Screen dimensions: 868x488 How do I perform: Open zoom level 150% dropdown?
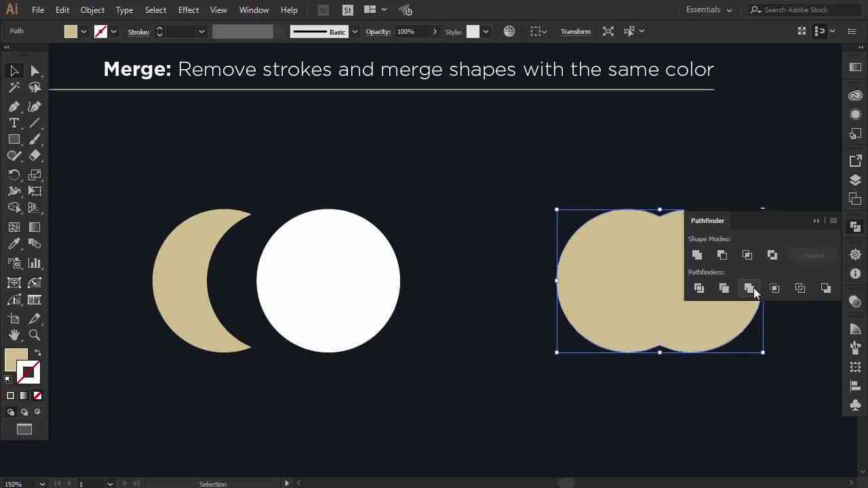[x=42, y=484]
